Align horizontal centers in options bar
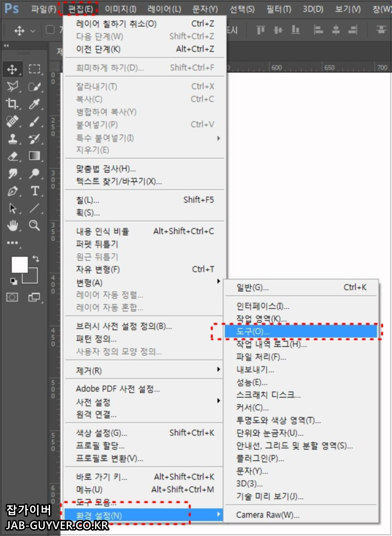392x536 pixels. point(336,30)
